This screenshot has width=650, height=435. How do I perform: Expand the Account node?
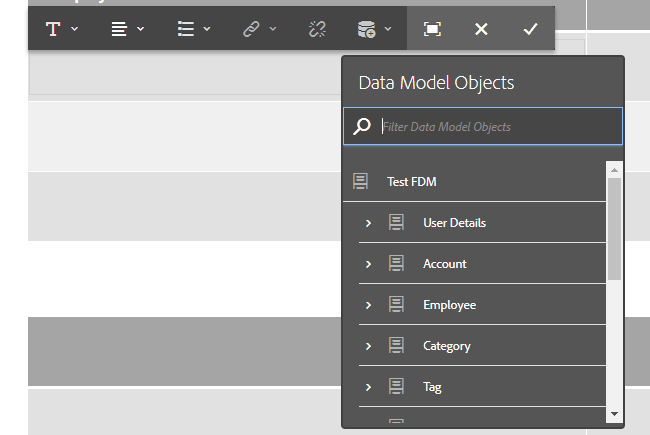tap(368, 264)
